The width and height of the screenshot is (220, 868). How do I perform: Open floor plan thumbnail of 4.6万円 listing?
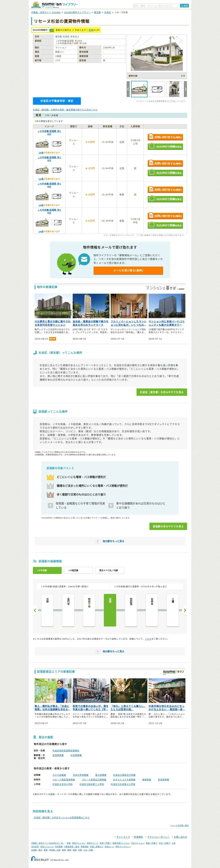click(x=57, y=222)
